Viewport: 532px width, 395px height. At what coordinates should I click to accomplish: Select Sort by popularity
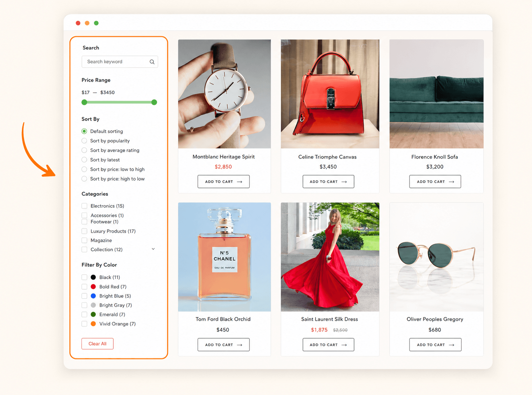point(84,141)
